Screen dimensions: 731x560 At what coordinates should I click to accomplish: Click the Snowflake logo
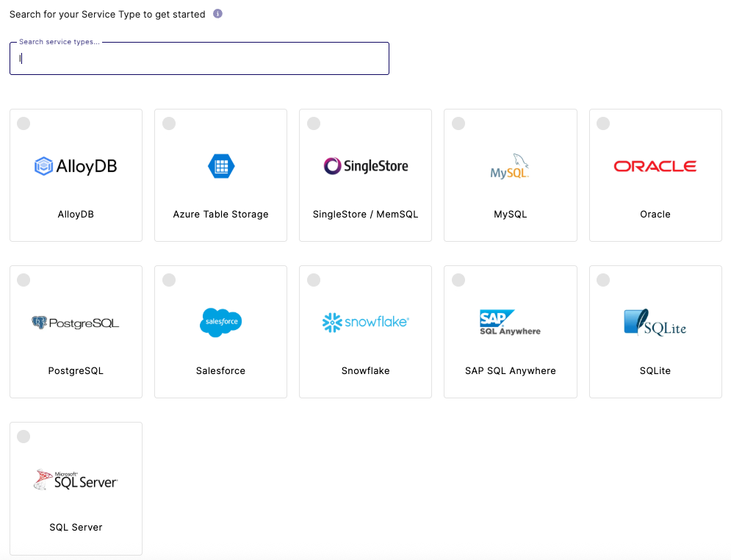pos(365,323)
